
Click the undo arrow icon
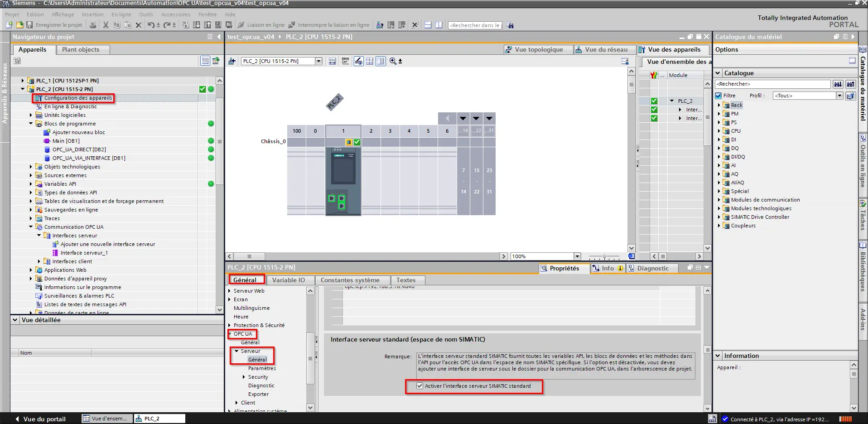coord(151,25)
